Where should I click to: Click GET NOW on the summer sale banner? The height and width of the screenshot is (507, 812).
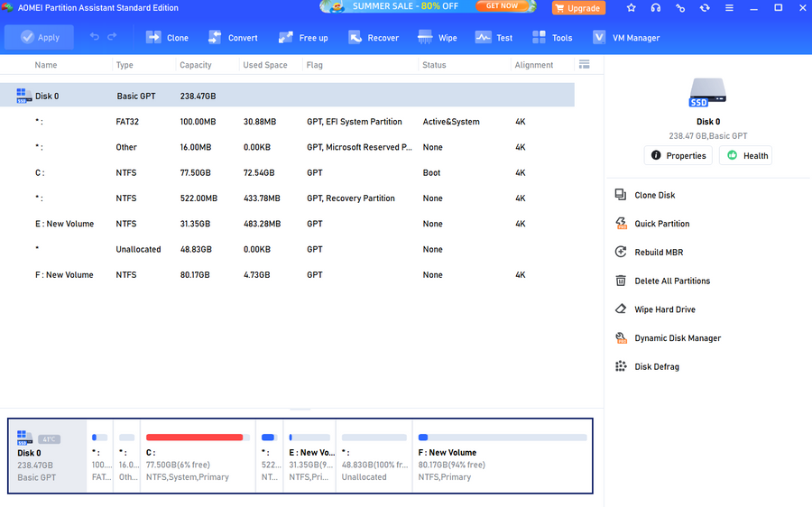[x=502, y=5]
